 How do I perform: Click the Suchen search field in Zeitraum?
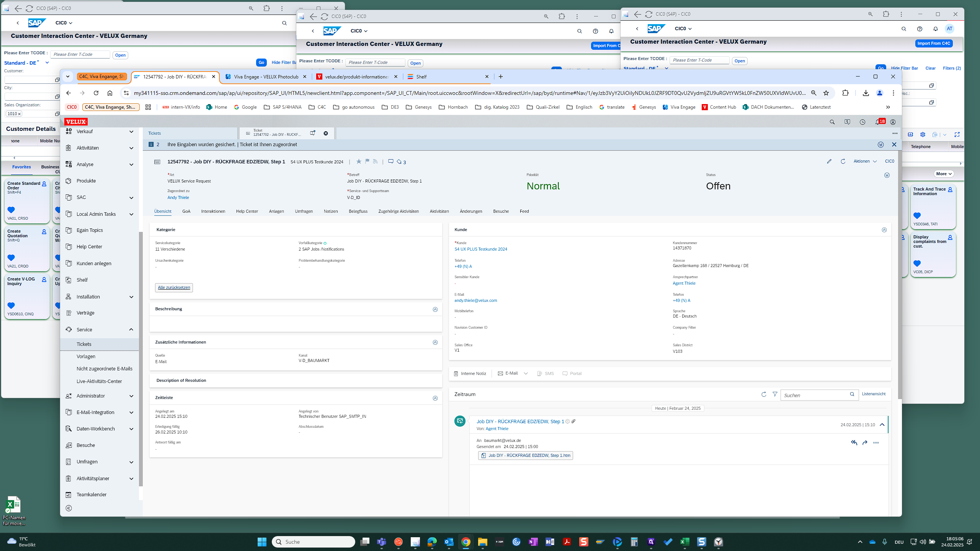click(x=815, y=395)
